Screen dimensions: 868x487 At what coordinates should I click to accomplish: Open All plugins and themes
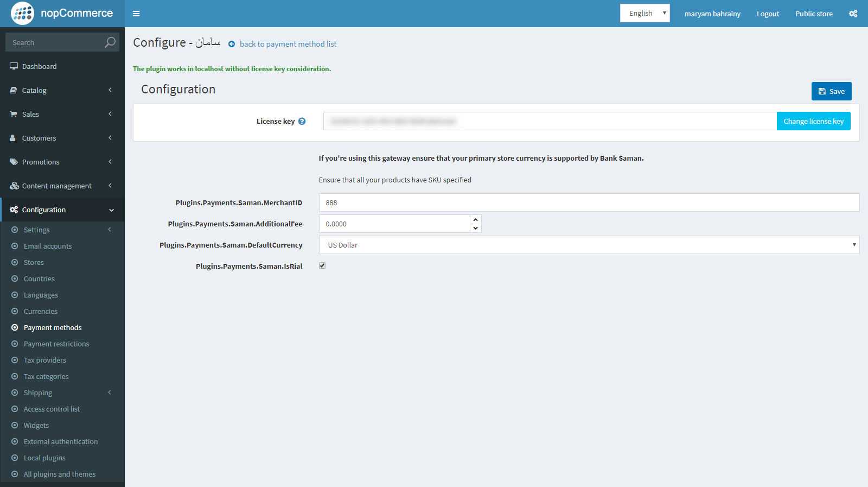60,474
